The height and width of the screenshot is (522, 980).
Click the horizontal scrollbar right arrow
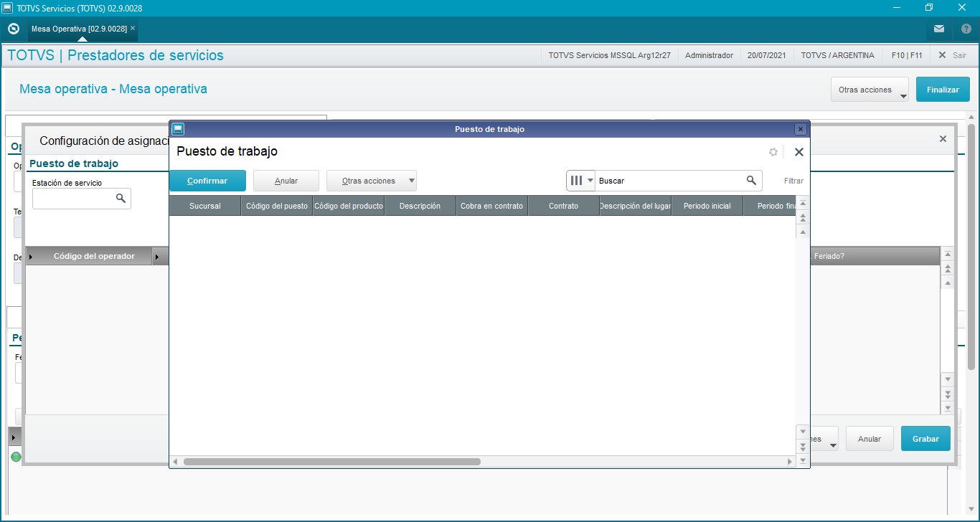point(790,462)
